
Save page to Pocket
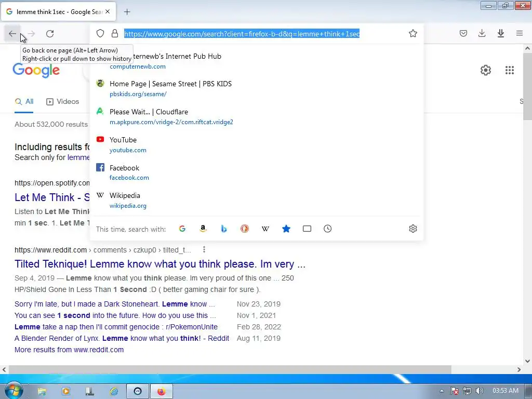click(463, 33)
